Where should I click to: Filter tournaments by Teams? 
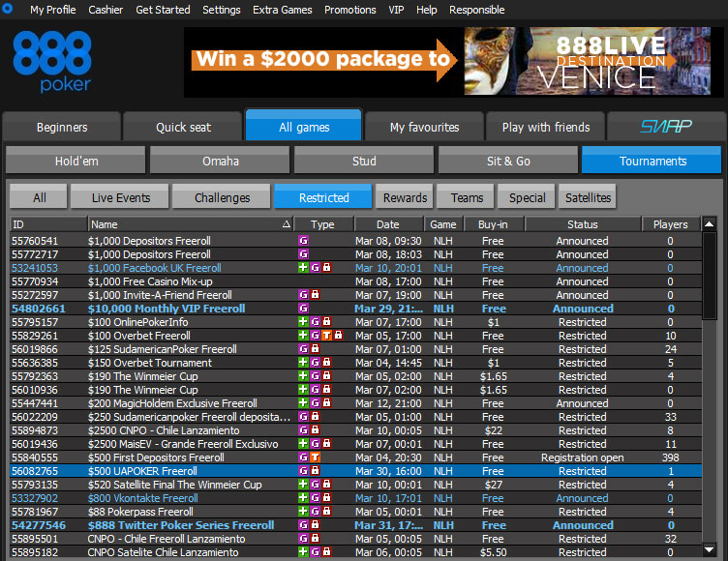tap(467, 197)
